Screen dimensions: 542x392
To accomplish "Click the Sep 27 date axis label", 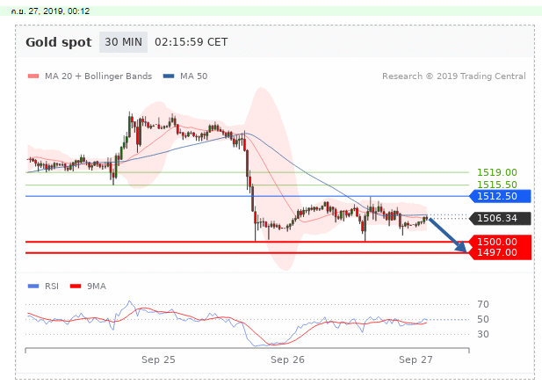I will pos(416,359).
